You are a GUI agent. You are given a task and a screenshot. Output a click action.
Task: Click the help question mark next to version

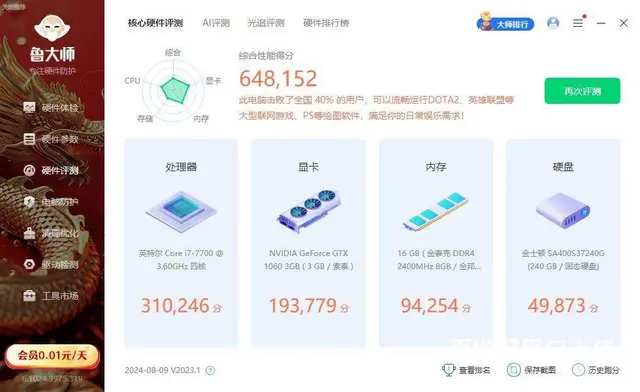point(210,370)
